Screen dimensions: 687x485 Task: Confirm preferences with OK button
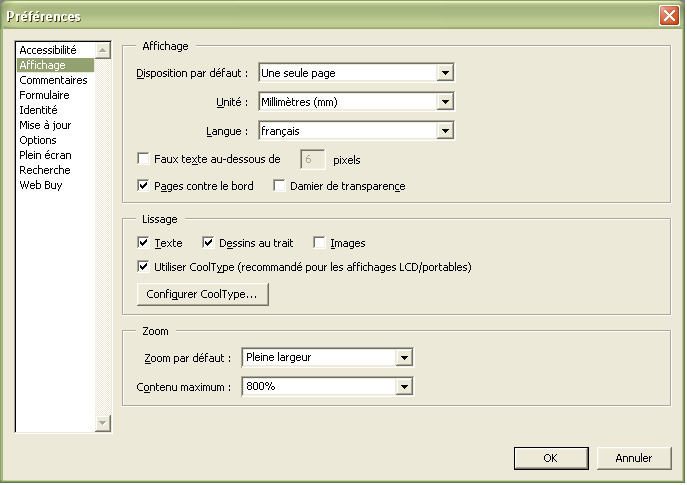point(550,458)
